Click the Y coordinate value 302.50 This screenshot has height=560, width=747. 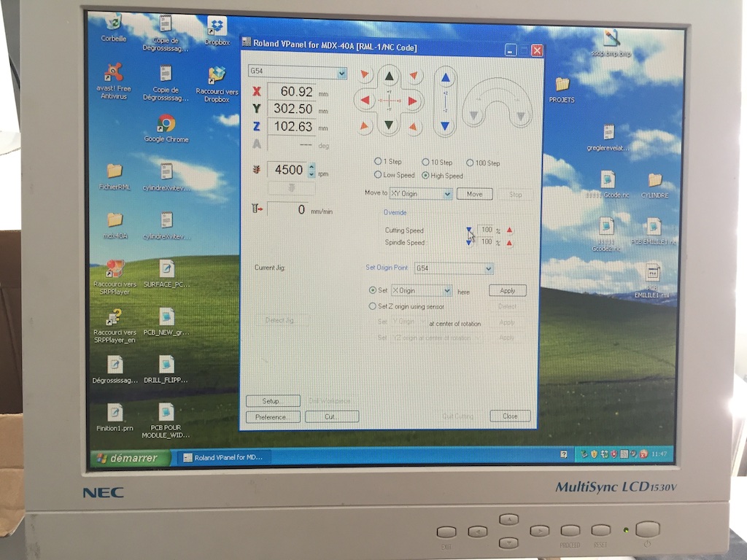pos(292,109)
